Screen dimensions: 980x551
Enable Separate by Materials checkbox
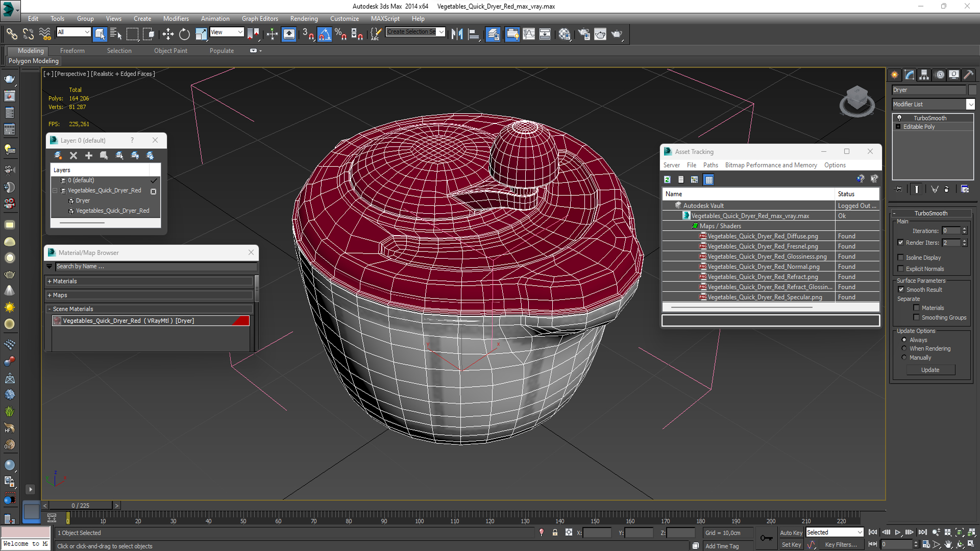tap(916, 308)
